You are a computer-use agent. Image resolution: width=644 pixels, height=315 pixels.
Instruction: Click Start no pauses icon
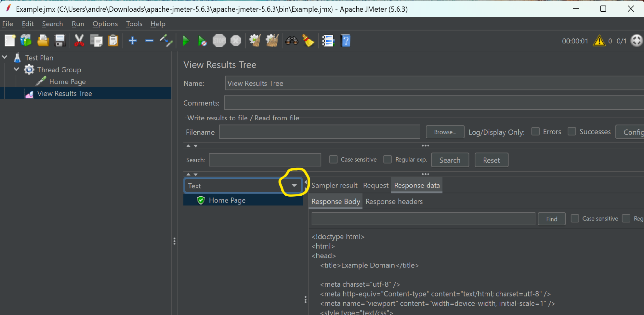coord(202,41)
